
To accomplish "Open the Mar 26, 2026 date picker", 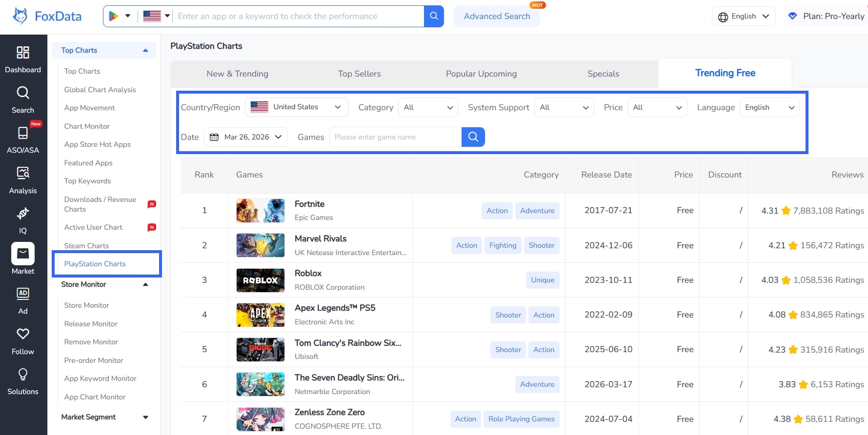I will click(x=246, y=137).
